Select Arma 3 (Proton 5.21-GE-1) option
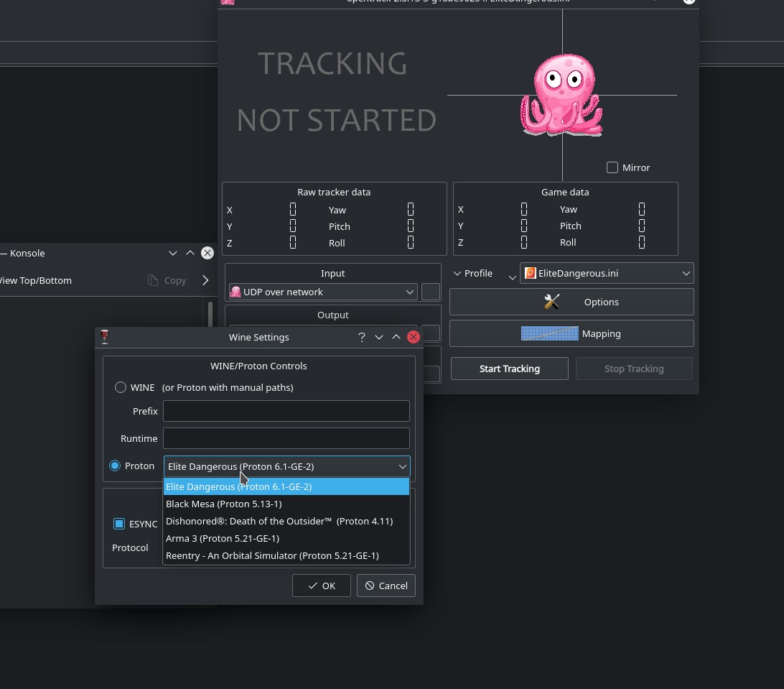 point(286,538)
